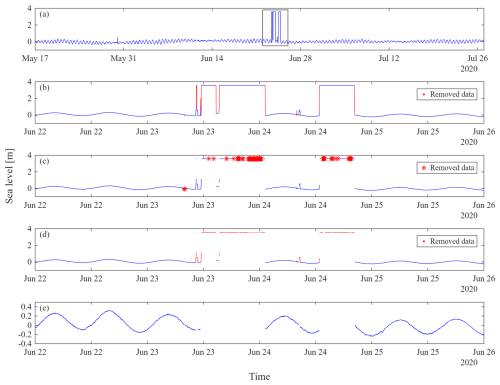Click the 'Removed data' legend in panel (c)
The width and height of the screenshot is (500, 385).
coord(447,168)
